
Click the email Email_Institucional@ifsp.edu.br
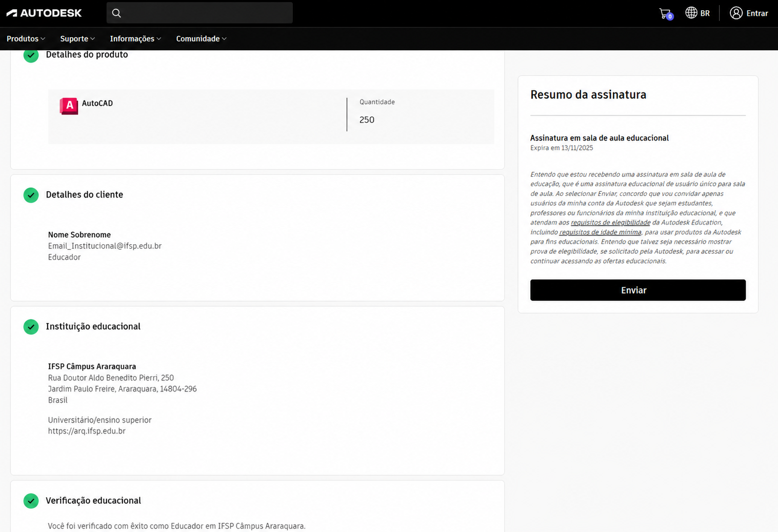105,246
